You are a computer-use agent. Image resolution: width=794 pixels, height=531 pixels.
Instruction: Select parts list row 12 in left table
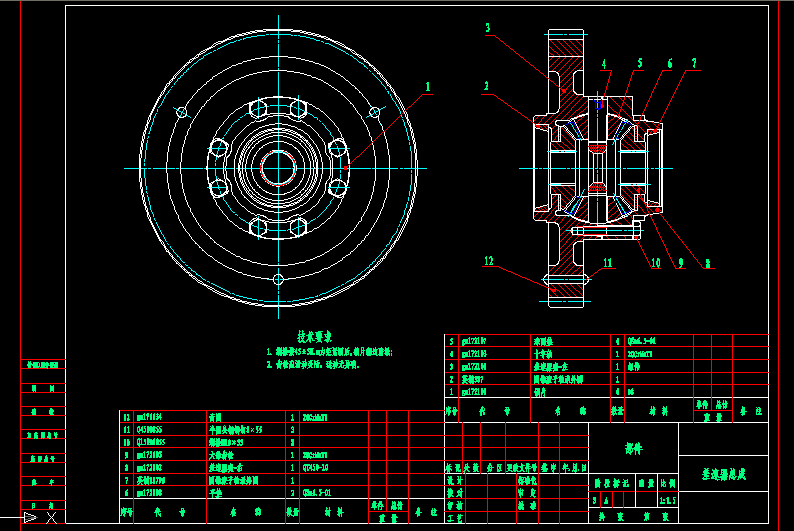point(250,415)
